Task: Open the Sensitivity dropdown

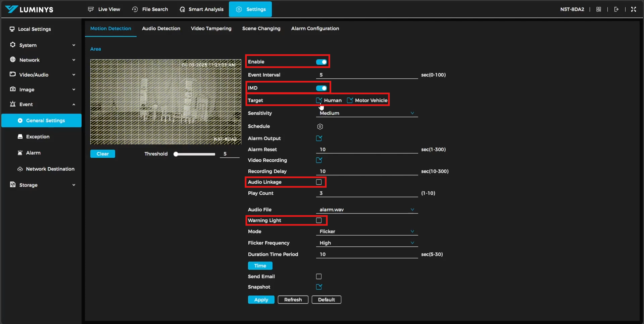Action: [x=366, y=113]
